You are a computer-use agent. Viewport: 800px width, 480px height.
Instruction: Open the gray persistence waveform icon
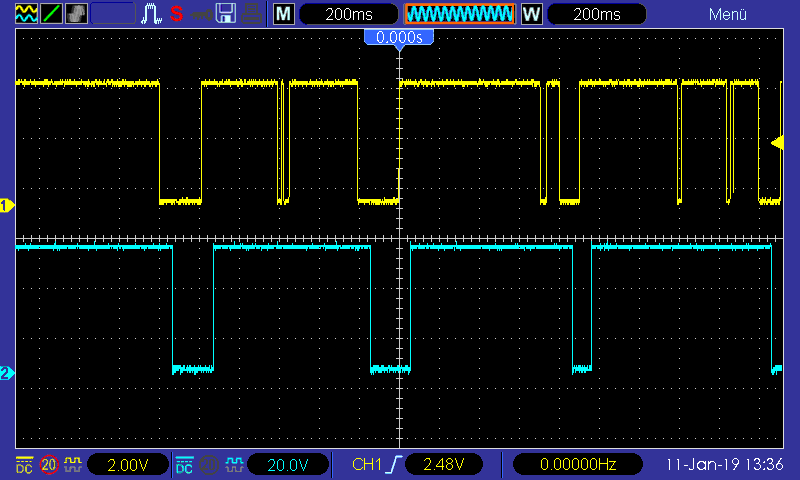76,14
